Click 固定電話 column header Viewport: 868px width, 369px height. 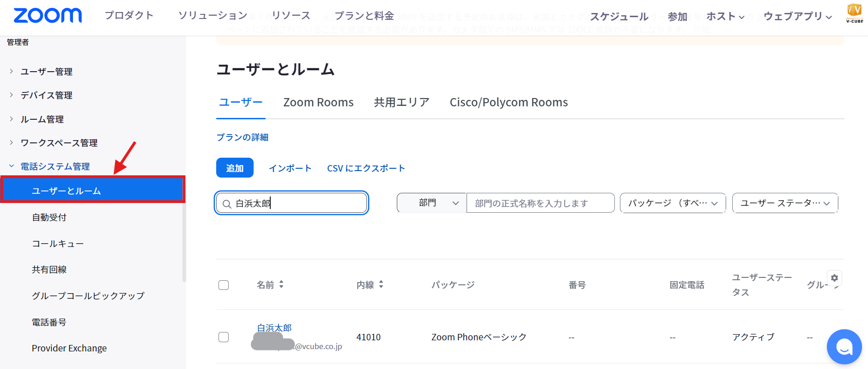(x=687, y=285)
